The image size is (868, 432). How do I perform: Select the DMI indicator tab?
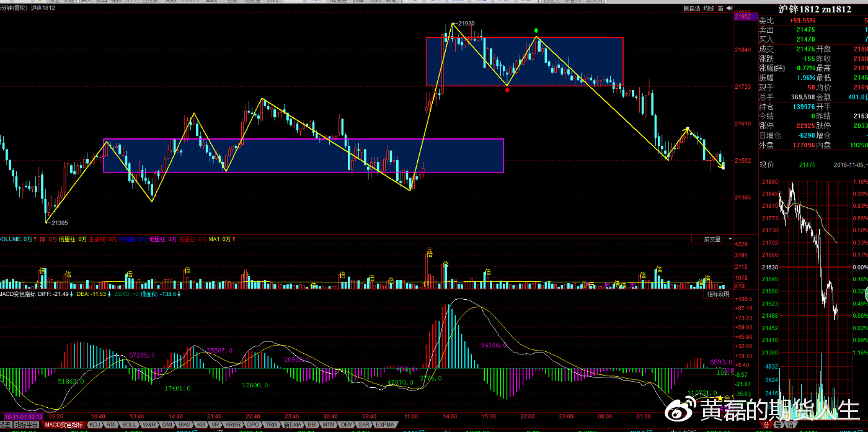[x=167, y=425]
